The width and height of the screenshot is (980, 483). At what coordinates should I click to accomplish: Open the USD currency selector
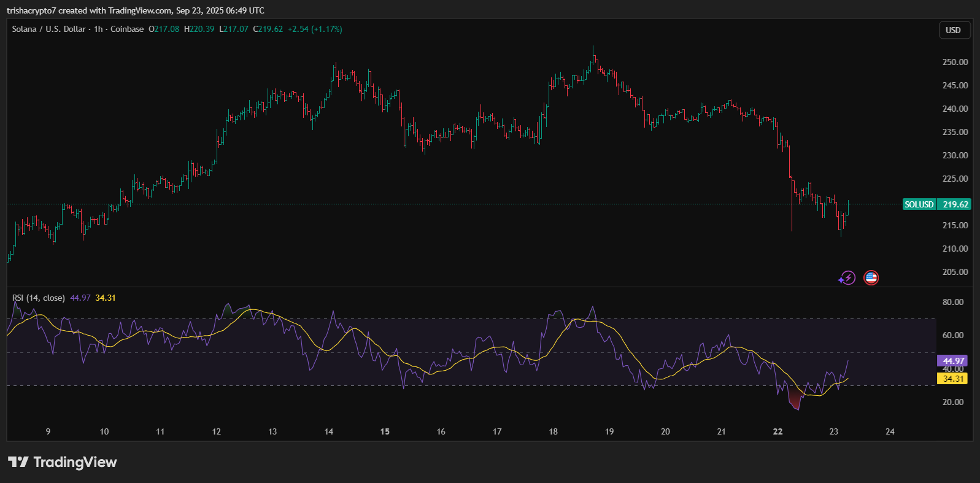954,30
